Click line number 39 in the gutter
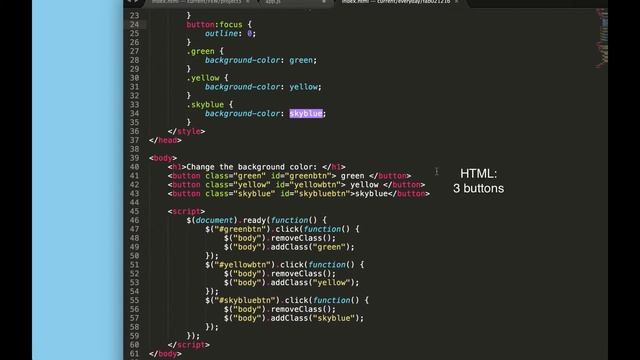640x360 pixels. point(134,158)
